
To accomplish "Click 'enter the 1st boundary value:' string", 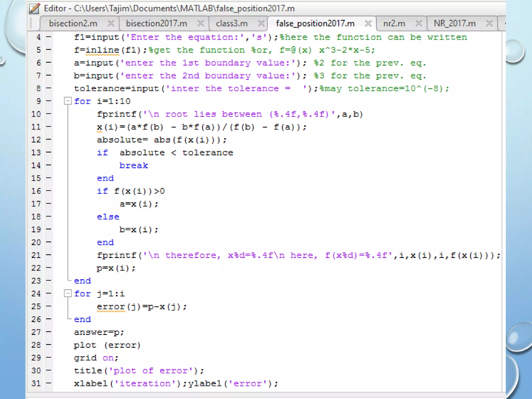I will click(x=208, y=63).
